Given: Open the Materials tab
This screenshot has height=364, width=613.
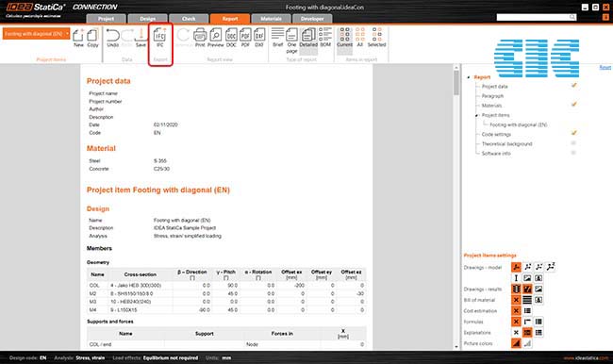Looking at the screenshot, I should tap(271, 19).
